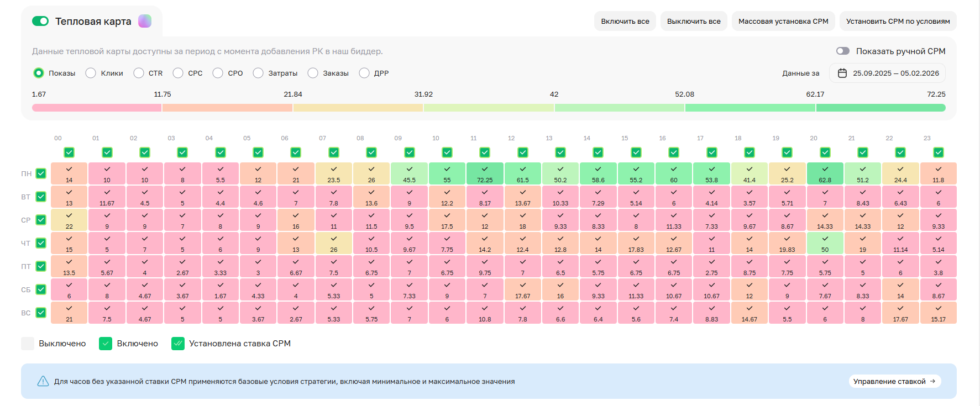This screenshot has width=980, height=406.
Task: Click Thursday 20:00 cell with value 50
Action: [825, 243]
